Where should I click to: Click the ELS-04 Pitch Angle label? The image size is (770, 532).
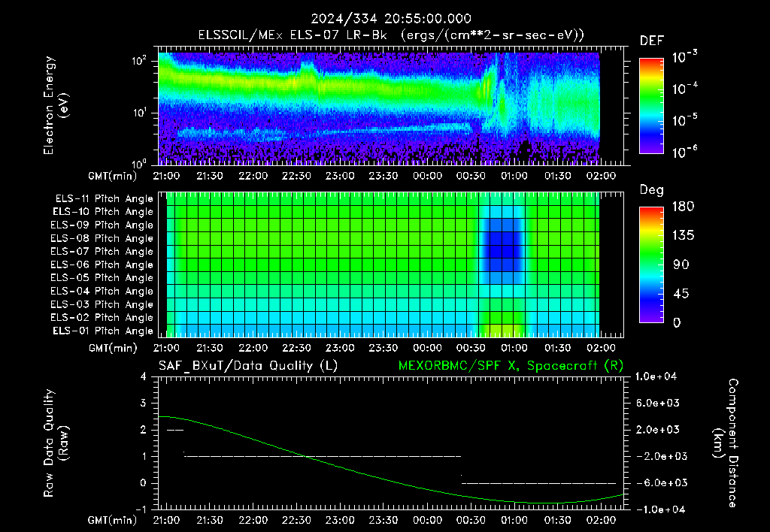coord(102,291)
